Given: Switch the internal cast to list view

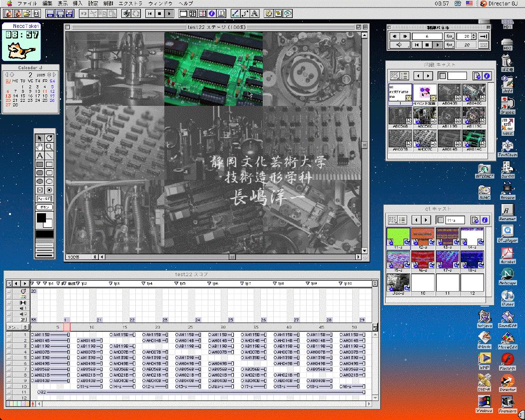Looking at the screenshot, I should (x=405, y=76).
